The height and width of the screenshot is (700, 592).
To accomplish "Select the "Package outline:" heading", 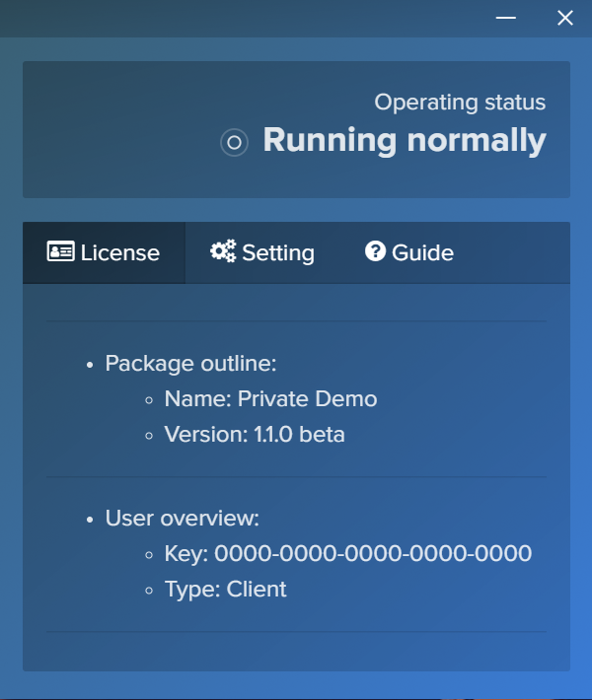I will point(190,364).
